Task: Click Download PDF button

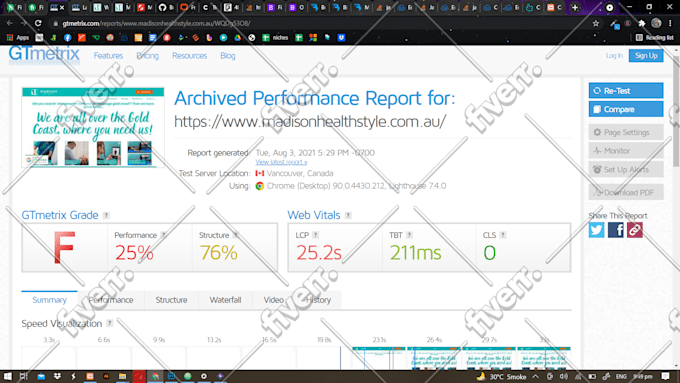Action: [626, 193]
